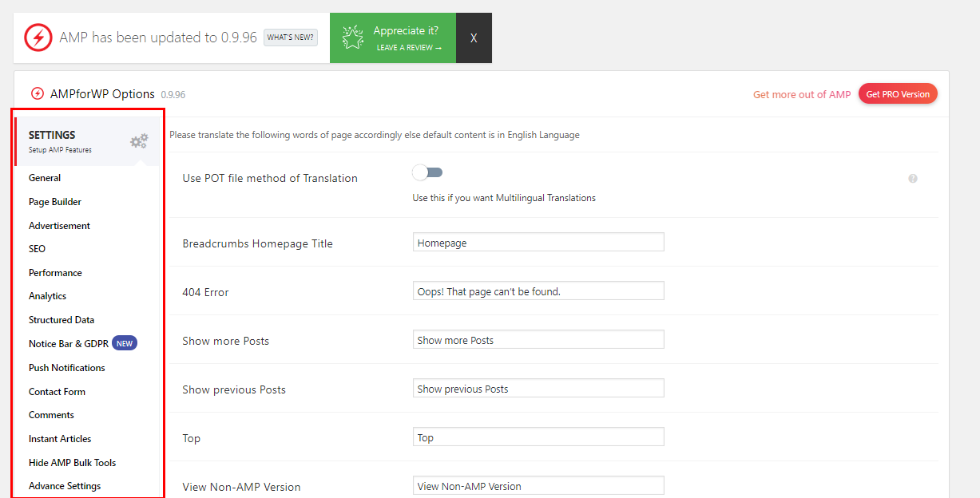Open Push Notifications settings

coord(67,368)
